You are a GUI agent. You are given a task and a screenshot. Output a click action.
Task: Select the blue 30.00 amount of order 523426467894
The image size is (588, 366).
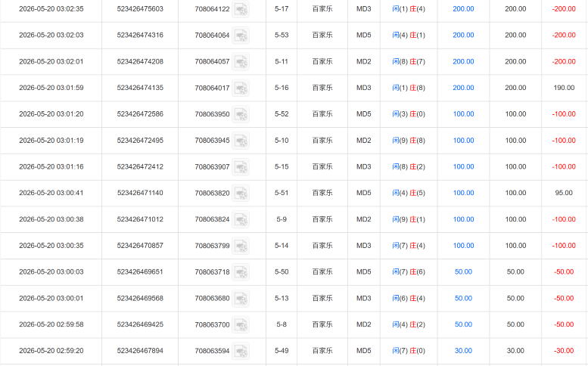pos(463,351)
